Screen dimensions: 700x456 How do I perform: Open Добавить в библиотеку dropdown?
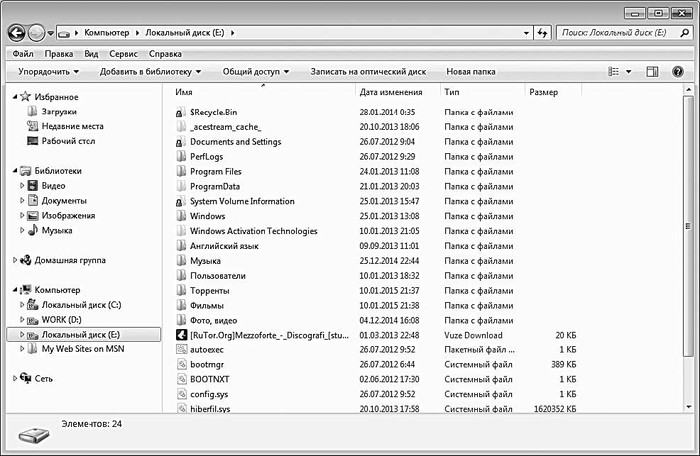pos(150,71)
